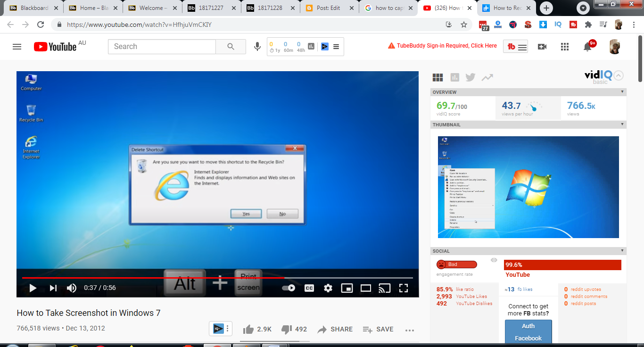Switch to the 'How to Rec' browser tab
This screenshot has width=644, height=347.
506,8
